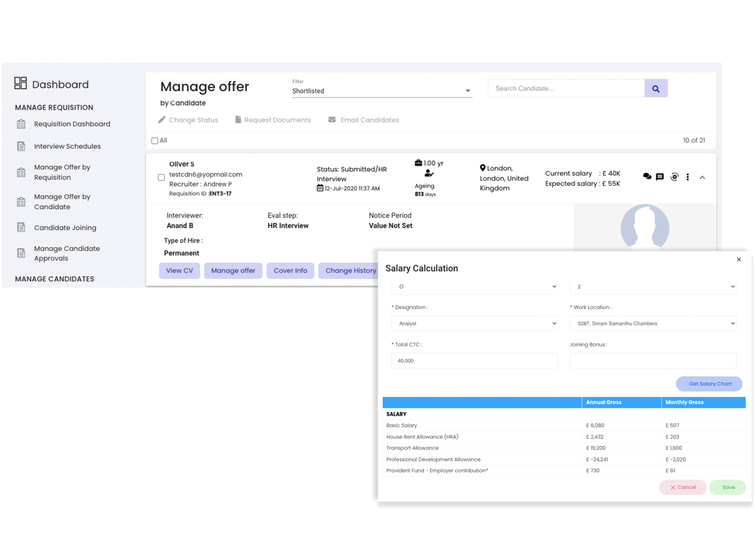
Task: Open the comment message icon for Oliver S
Action: [660, 177]
